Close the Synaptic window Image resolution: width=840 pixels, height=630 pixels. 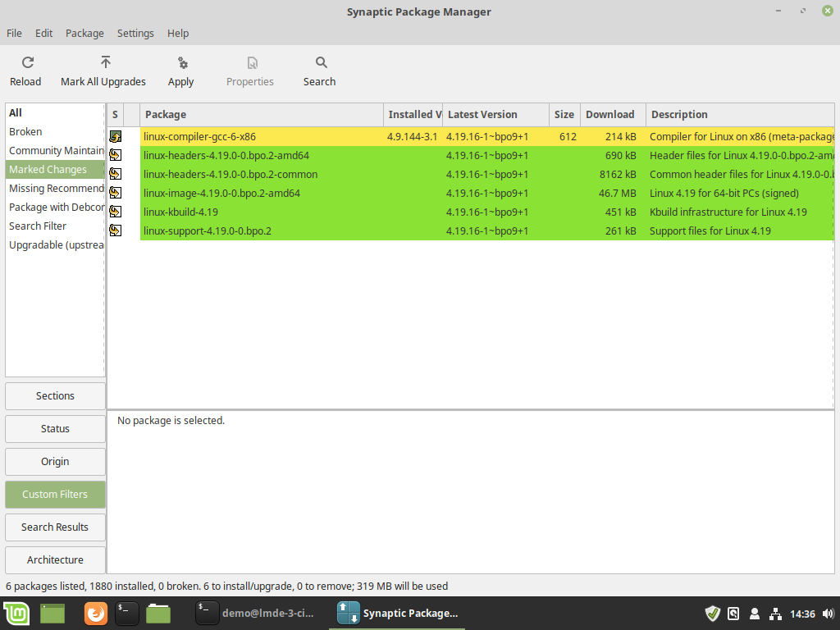pyautogui.click(x=827, y=11)
